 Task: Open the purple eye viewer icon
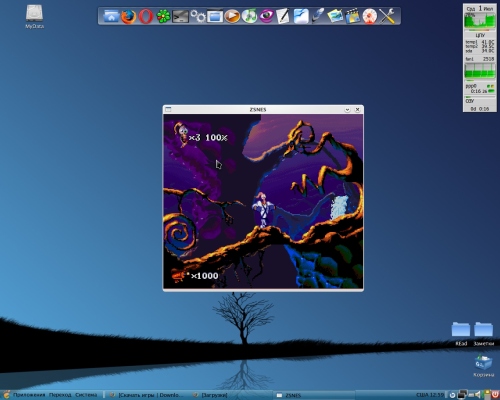point(267,16)
